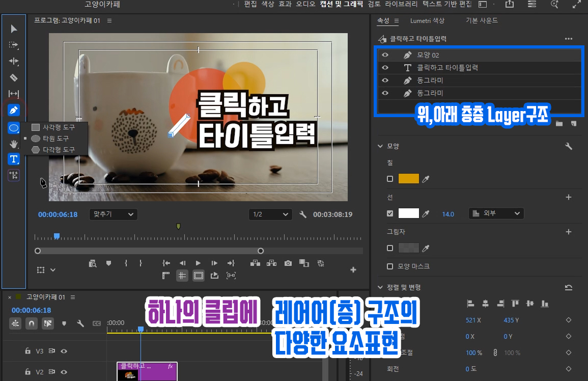The image size is (588, 381).
Task: Hide the 클릭하고 타이틀입력 text layer
Action: click(385, 68)
